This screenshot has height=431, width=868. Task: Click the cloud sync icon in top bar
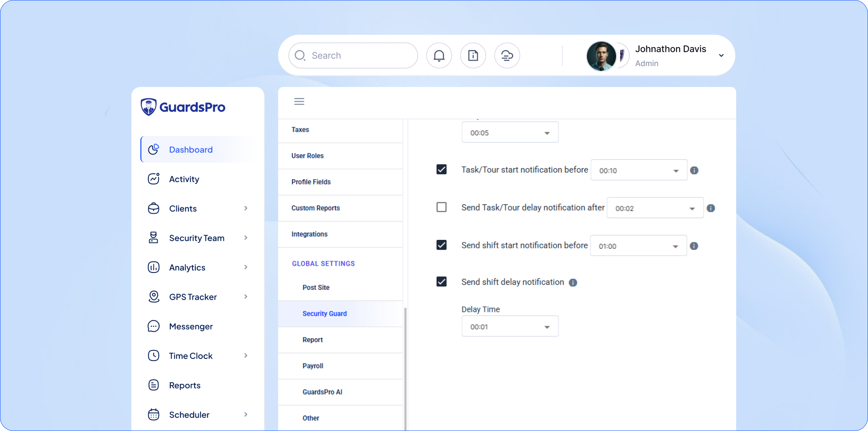pos(507,56)
